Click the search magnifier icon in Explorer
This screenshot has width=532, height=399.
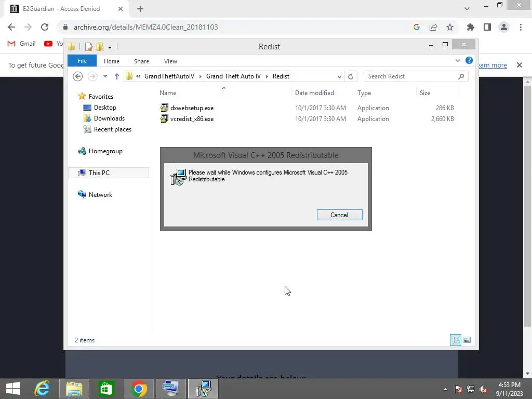click(x=461, y=76)
